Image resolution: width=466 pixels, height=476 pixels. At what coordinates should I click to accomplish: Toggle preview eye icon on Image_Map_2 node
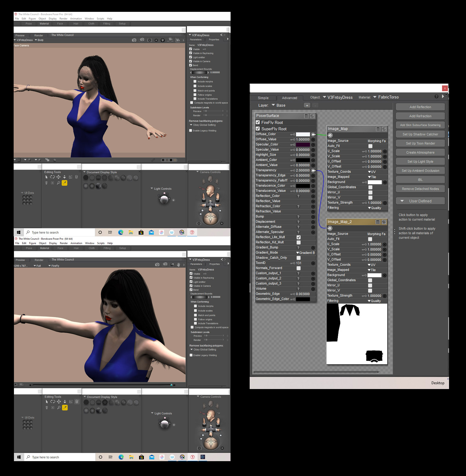tap(384, 222)
